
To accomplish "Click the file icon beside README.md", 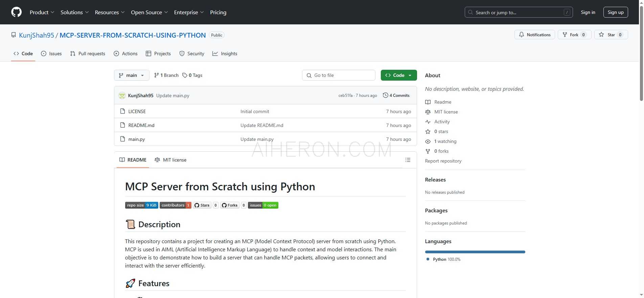I will coord(122,125).
